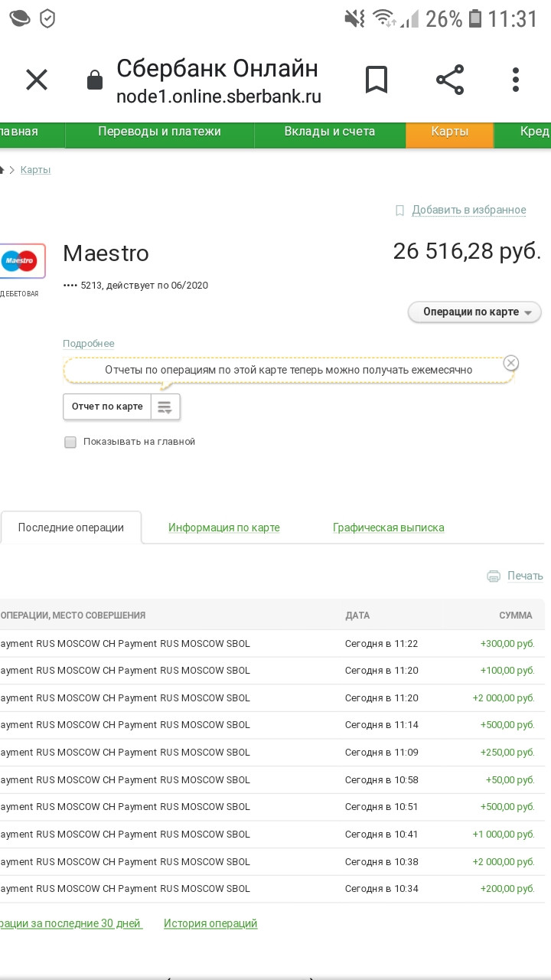Tap the battery indicator in status bar

click(475, 18)
